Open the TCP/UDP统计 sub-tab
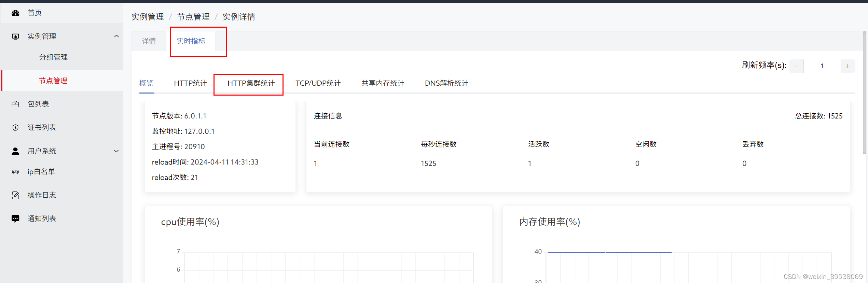868x283 pixels. pos(318,83)
